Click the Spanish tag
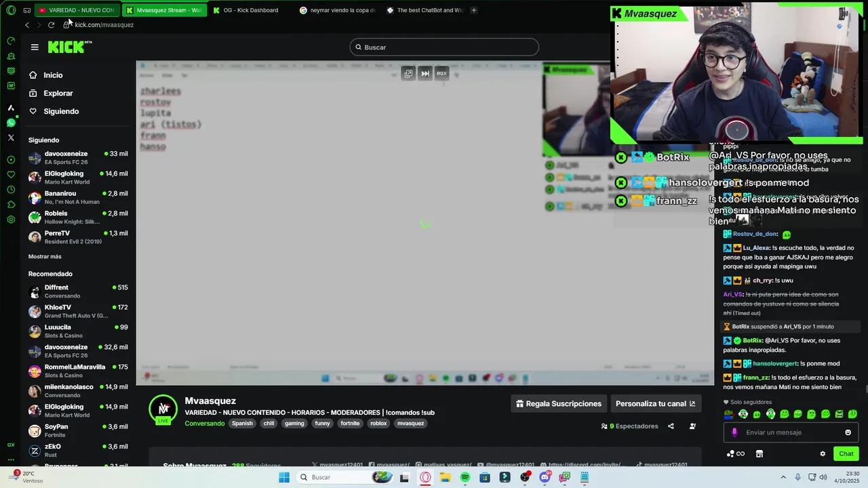The height and width of the screenshot is (488, 868). click(242, 424)
